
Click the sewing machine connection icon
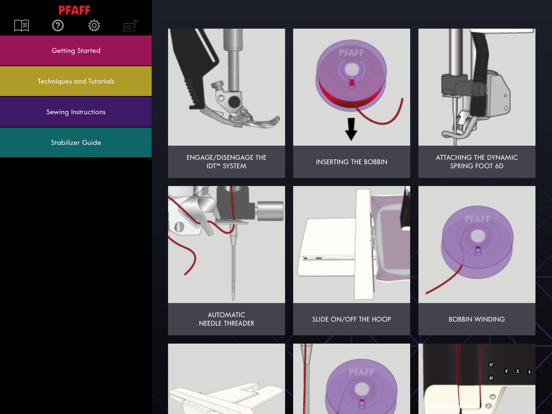pyautogui.click(x=130, y=25)
